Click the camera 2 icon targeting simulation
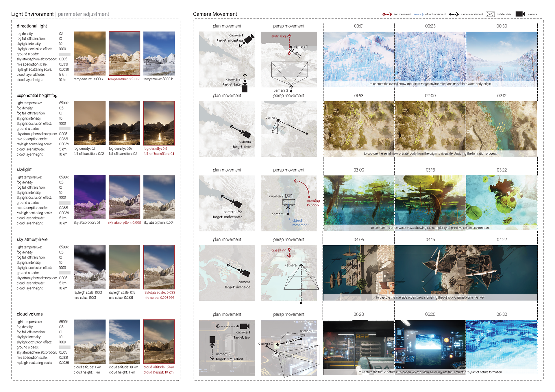 click(x=212, y=340)
